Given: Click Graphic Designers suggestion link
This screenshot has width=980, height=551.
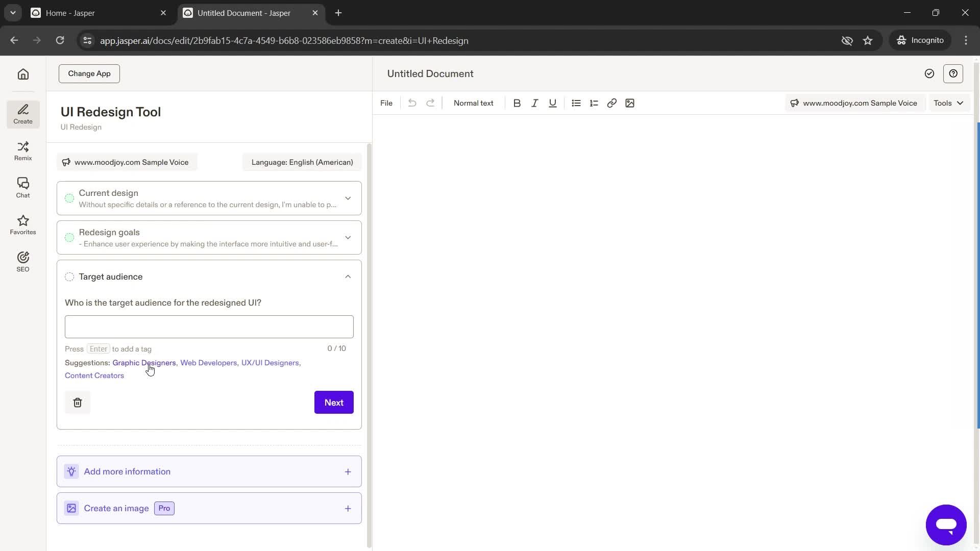Looking at the screenshot, I should 144,362.
